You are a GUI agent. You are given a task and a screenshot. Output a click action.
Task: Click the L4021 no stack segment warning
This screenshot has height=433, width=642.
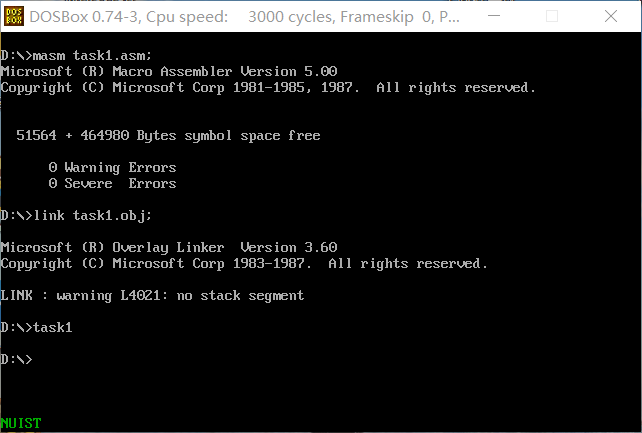[152, 295]
